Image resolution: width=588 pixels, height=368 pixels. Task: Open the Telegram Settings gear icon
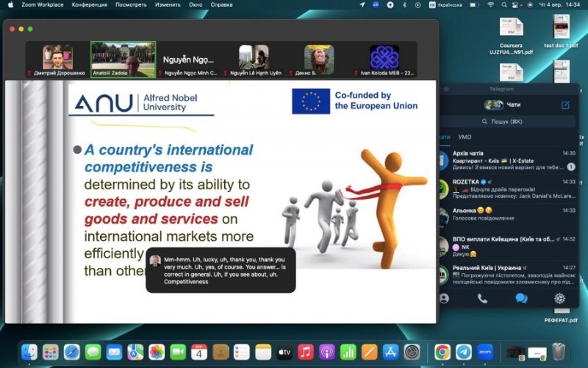point(559,298)
